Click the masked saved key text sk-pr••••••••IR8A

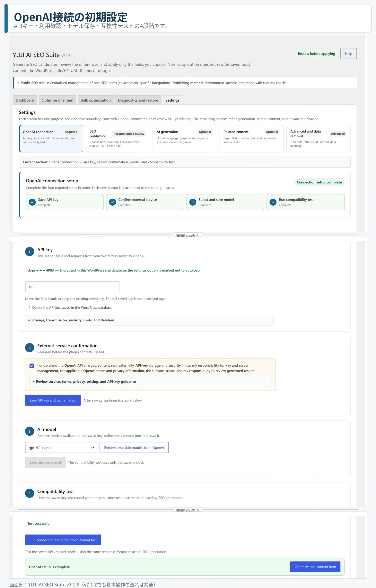pyautogui.click(x=41, y=271)
